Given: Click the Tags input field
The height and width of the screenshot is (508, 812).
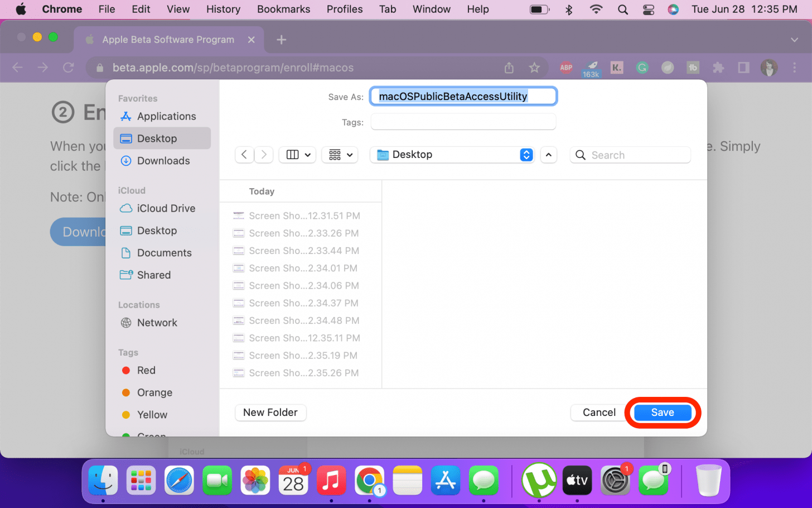Looking at the screenshot, I should (463, 122).
